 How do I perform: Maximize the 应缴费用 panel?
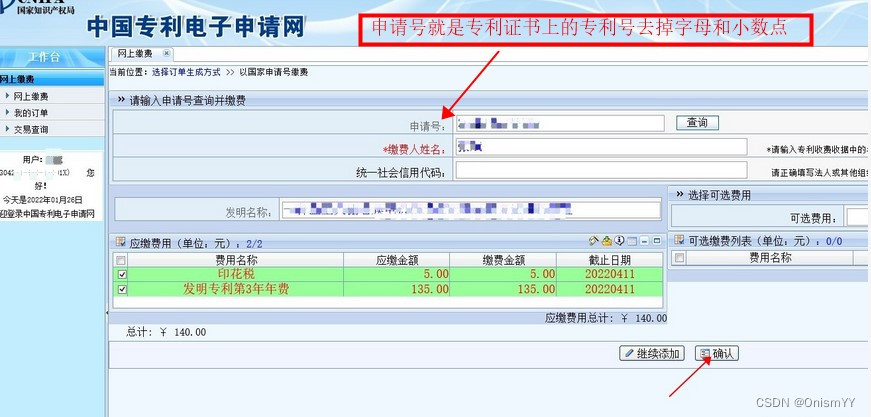657,242
